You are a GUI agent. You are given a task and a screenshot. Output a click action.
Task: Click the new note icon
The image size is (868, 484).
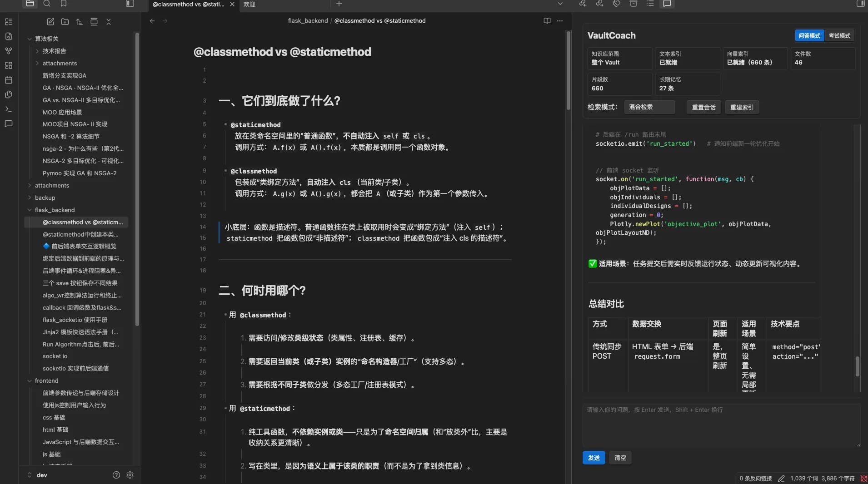point(50,22)
